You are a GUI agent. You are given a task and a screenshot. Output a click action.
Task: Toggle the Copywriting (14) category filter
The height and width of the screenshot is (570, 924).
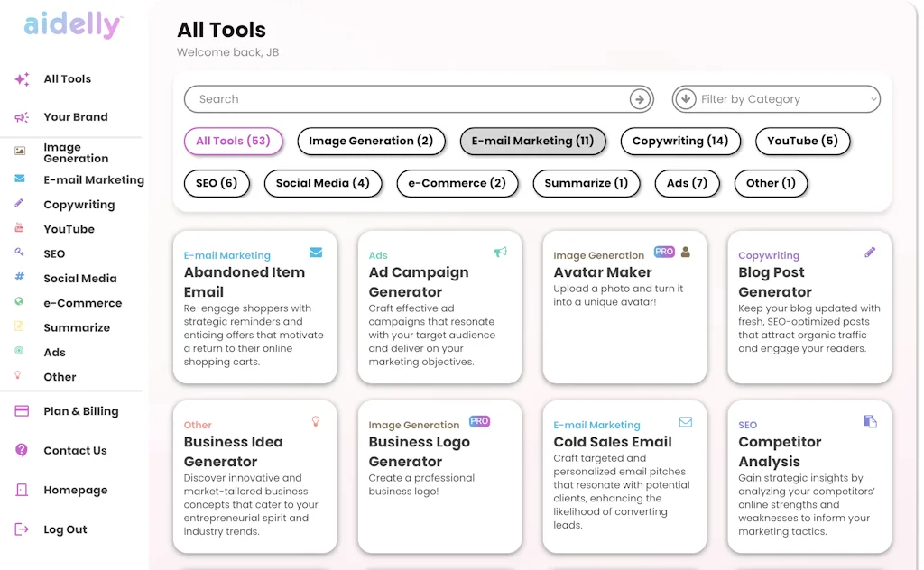680,142
